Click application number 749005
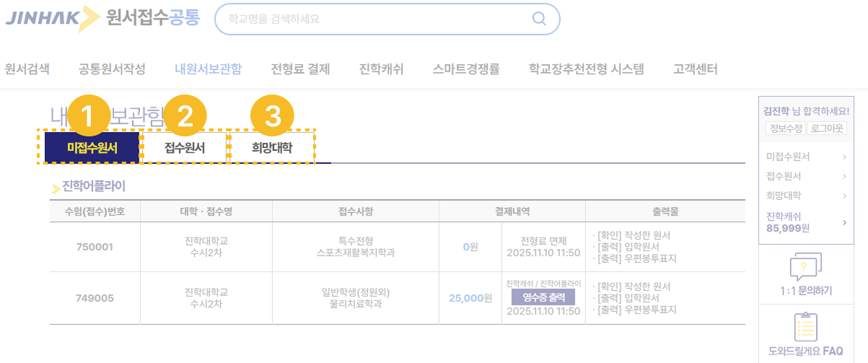This screenshot has height=363, width=868. tap(95, 298)
